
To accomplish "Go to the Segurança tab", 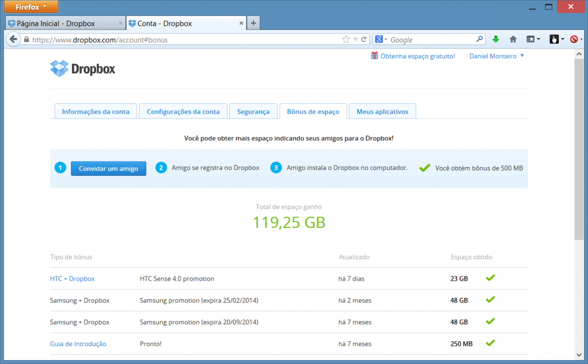I will pos(253,111).
